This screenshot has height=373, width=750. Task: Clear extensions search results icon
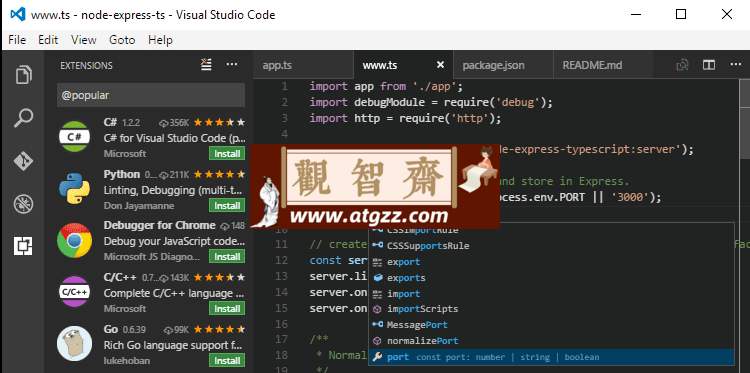(206, 65)
